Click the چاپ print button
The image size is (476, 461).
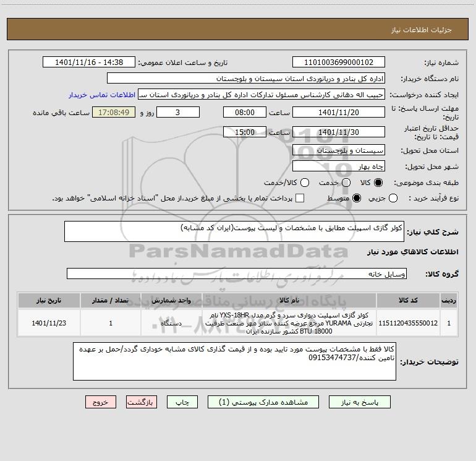[x=182, y=402]
